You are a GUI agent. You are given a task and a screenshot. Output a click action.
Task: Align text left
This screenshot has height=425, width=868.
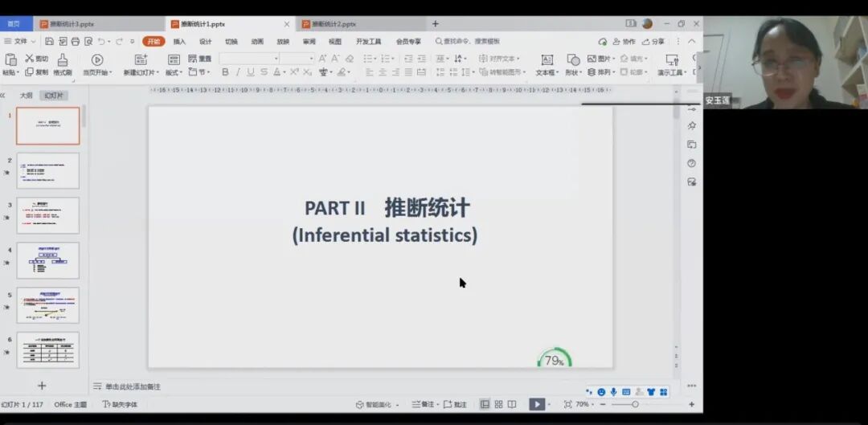click(369, 72)
